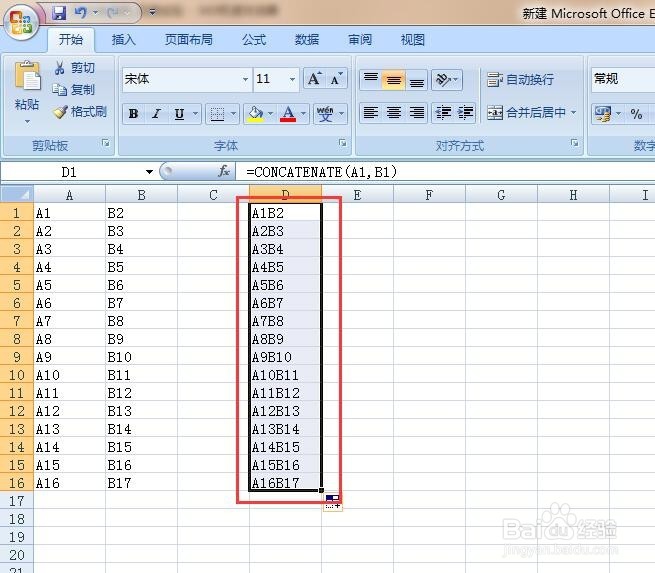This screenshot has width=655, height=573.
Task: Open alignment dialog launcher
Action: [x=575, y=143]
